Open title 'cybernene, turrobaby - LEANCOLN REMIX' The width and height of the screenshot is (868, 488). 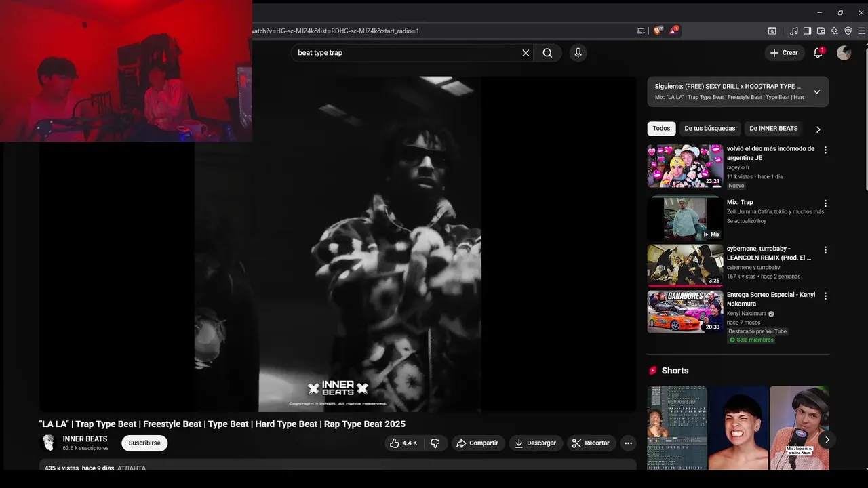769,253
